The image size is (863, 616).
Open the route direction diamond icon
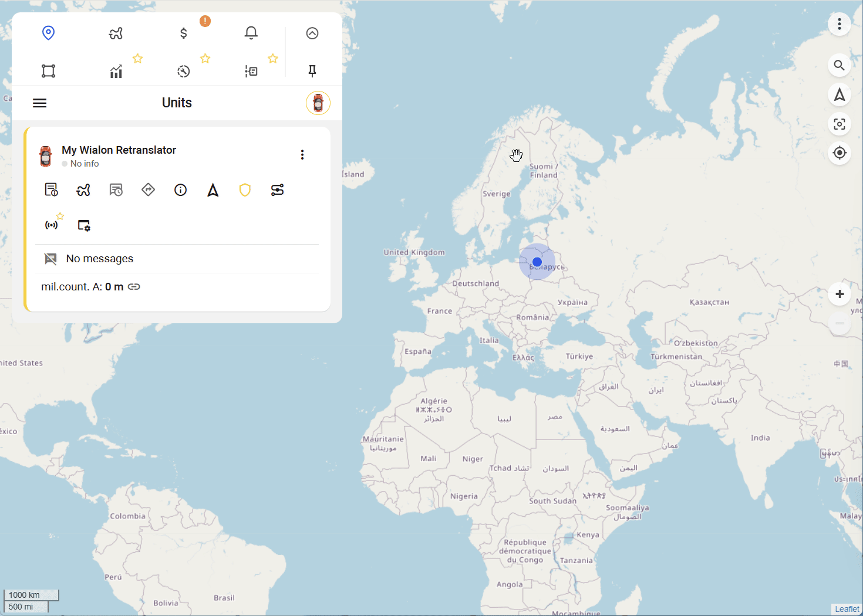149,190
